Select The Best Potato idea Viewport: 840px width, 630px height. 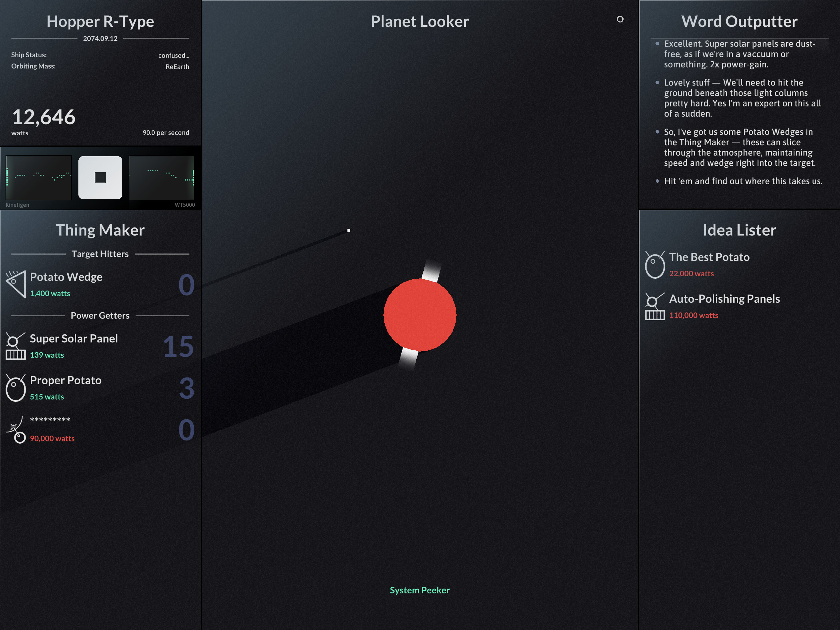pos(709,257)
